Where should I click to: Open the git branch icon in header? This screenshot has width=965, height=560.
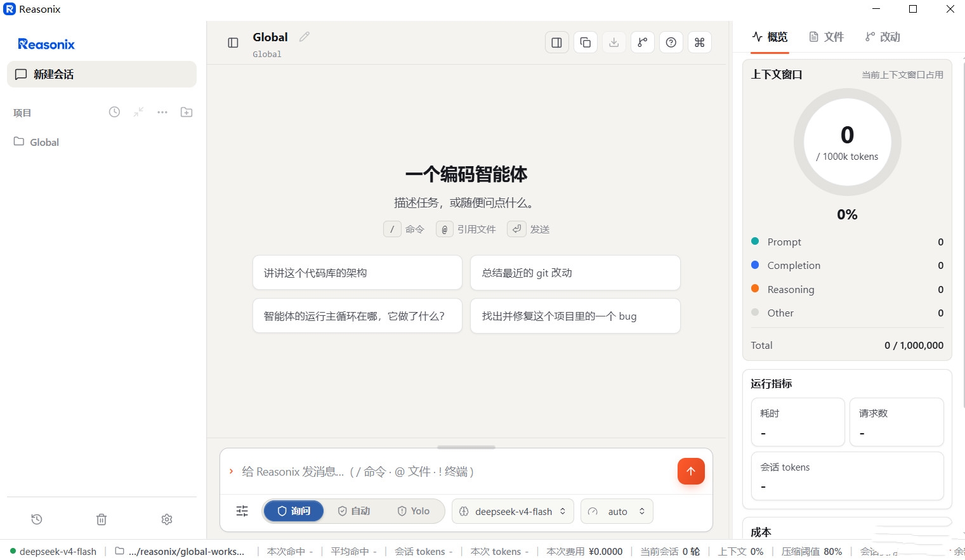[x=643, y=42]
